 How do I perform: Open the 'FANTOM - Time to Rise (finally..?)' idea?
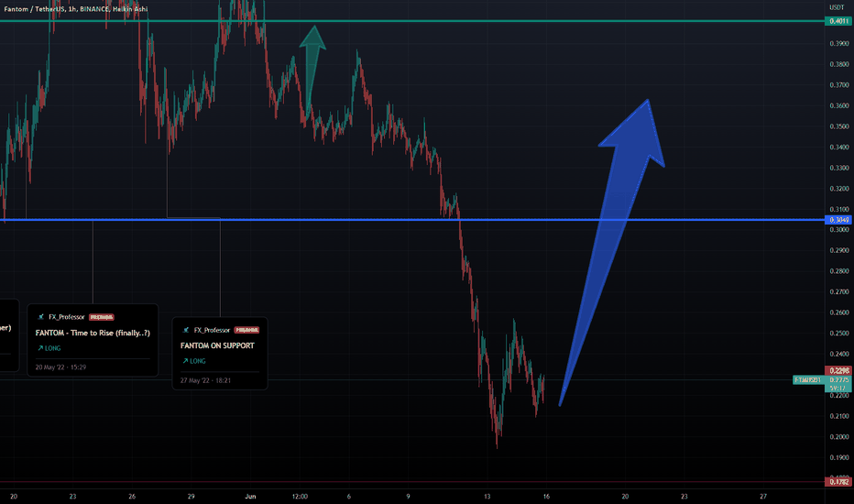[93, 333]
